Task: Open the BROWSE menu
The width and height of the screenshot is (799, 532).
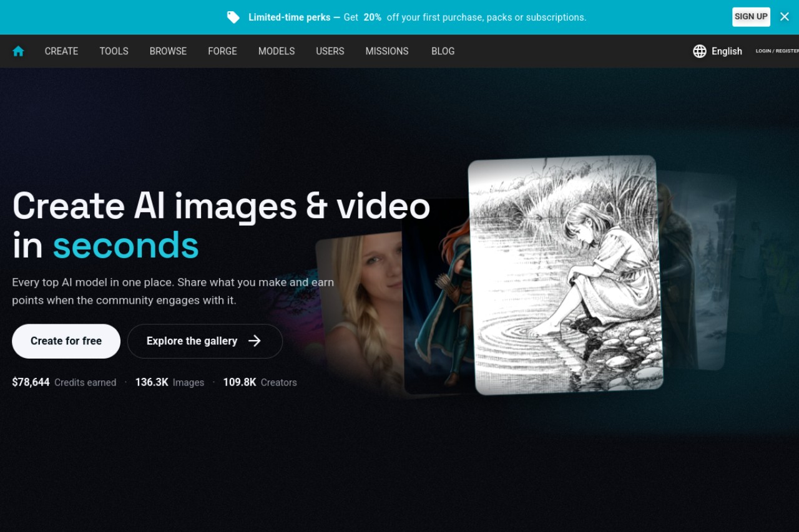Action: pos(168,51)
